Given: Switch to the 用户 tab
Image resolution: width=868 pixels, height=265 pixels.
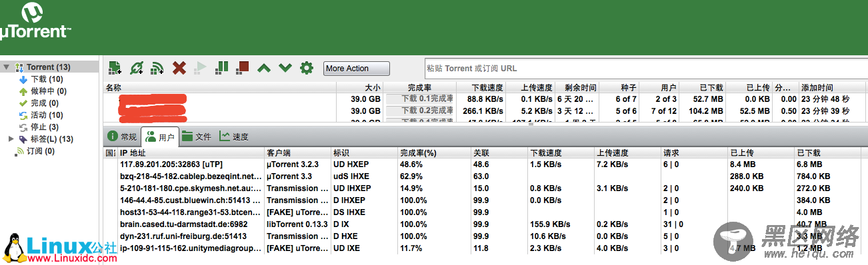Looking at the screenshot, I should 160,136.
